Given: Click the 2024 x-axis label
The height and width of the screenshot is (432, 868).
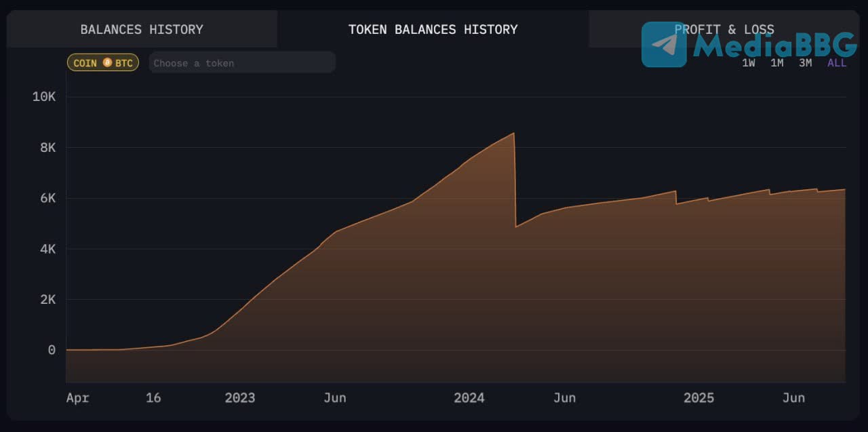Looking at the screenshot, I should point(469,397).
